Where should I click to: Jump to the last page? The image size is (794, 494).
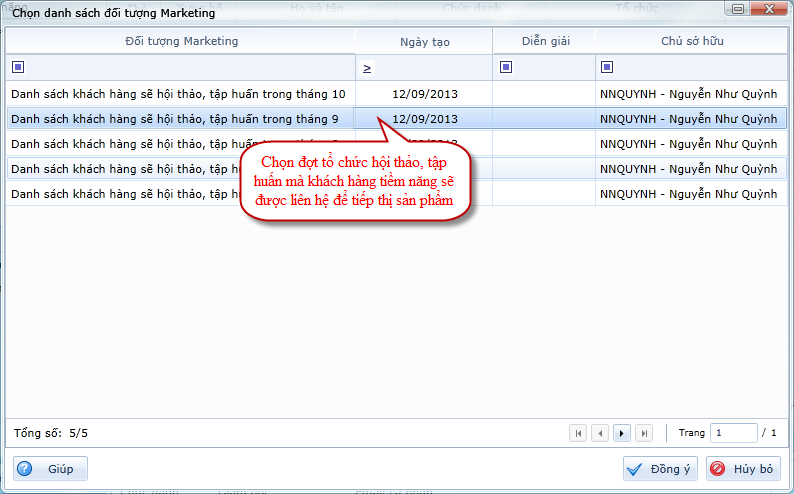644,433
